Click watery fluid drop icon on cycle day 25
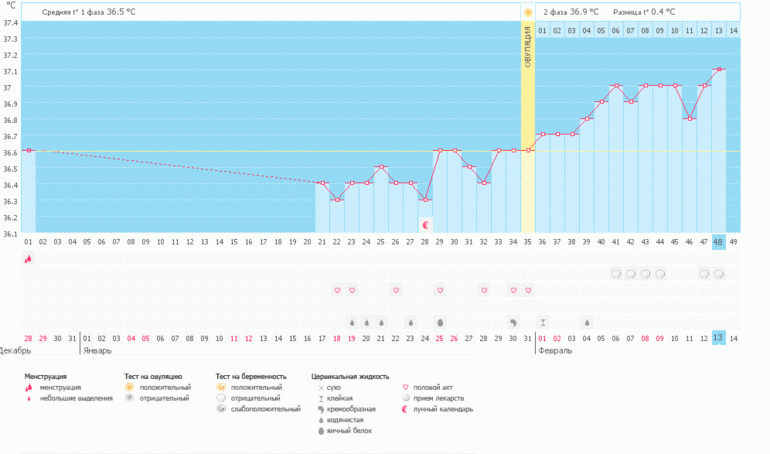Viewport: 770px width, 454px height. click(381, 322)
